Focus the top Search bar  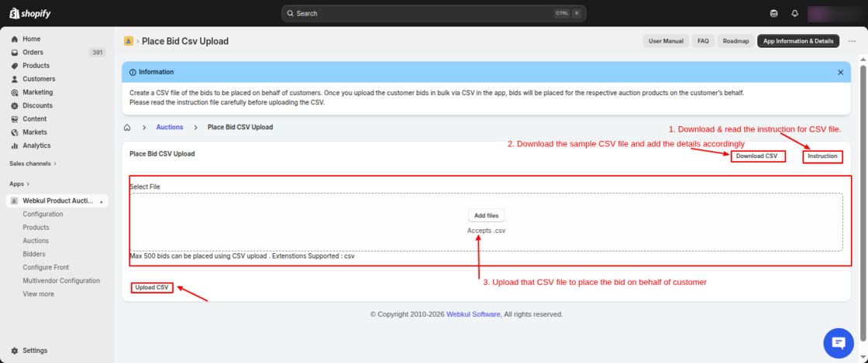pos(433,13)
